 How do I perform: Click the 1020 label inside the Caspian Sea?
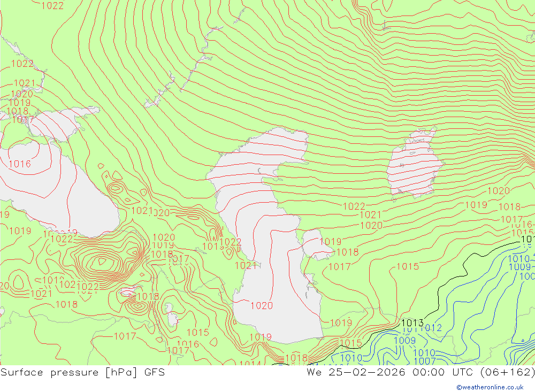(x=262, y=306)
